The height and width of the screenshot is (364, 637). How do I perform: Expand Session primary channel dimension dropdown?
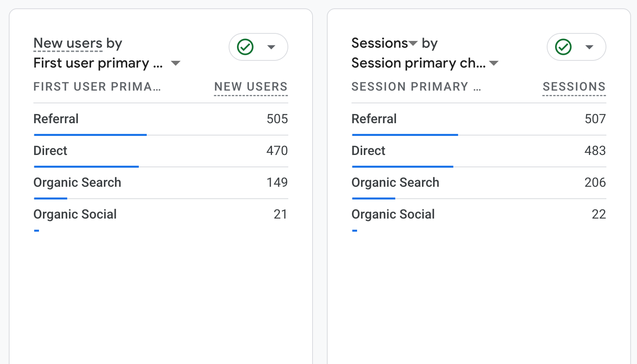(494, 63)
